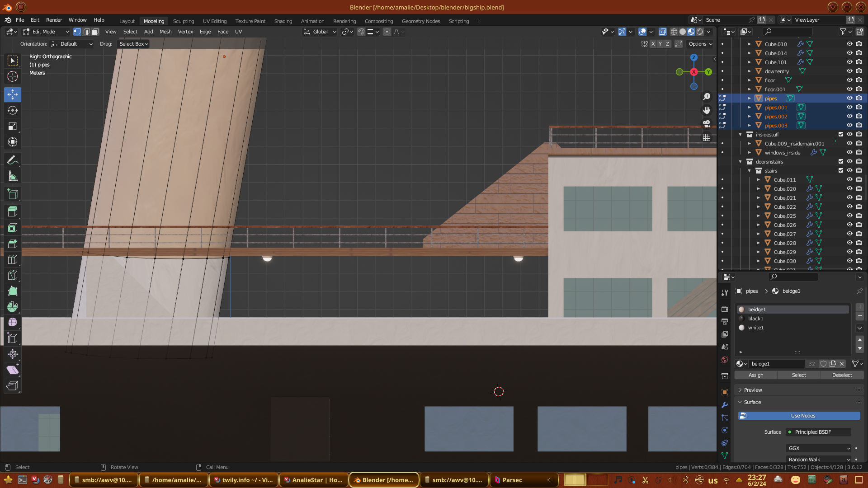Pick the Measure tool
The height and width of the screenshot is (488, 868).
click(13, 177)
